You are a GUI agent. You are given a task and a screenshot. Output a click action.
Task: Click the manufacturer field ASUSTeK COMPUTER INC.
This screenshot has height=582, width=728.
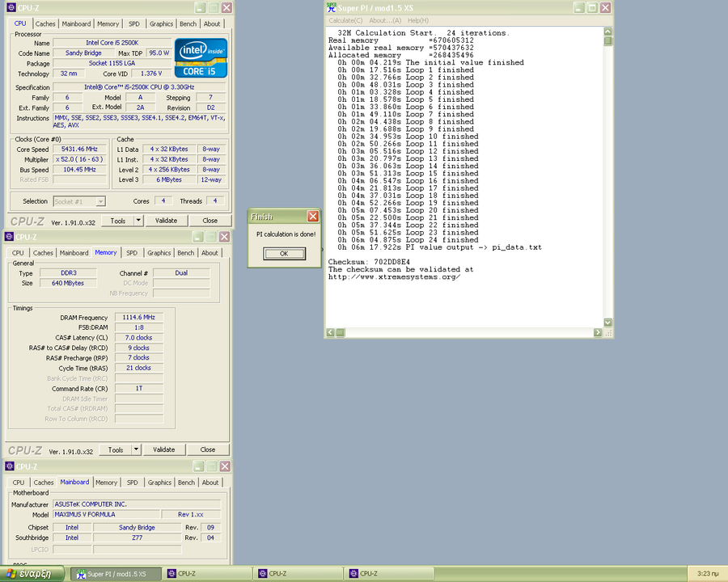point(137,504)
